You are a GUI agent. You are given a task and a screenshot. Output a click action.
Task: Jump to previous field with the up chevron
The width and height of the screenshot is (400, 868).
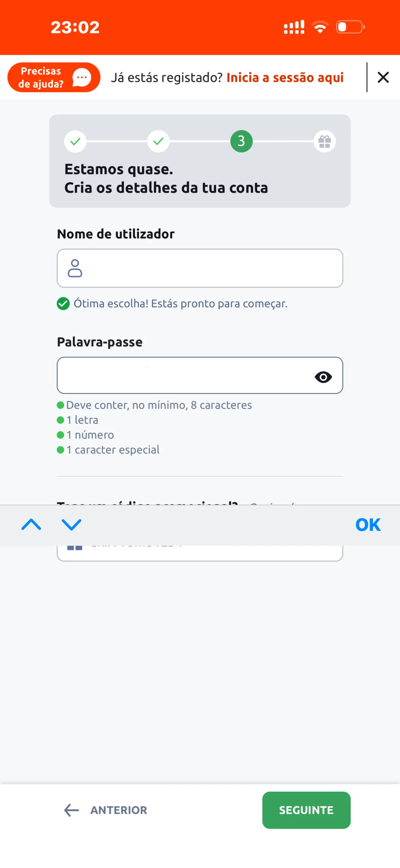[x=31, y=525]
